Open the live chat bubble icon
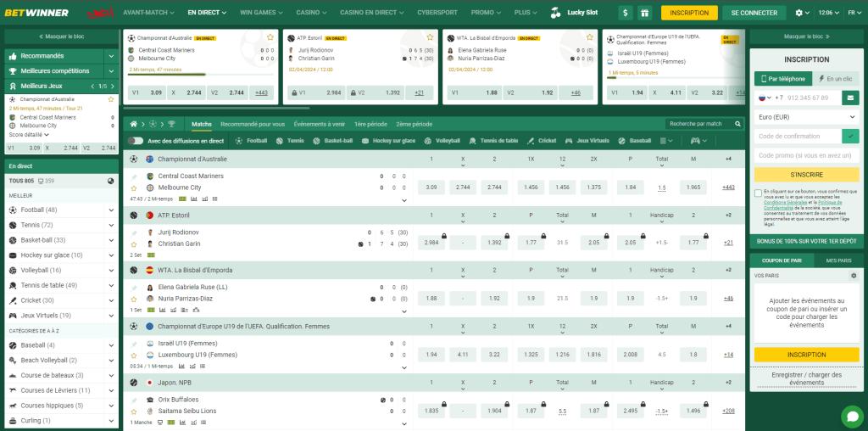The width and height of the screenshot is (868, 431). [852, 417]
